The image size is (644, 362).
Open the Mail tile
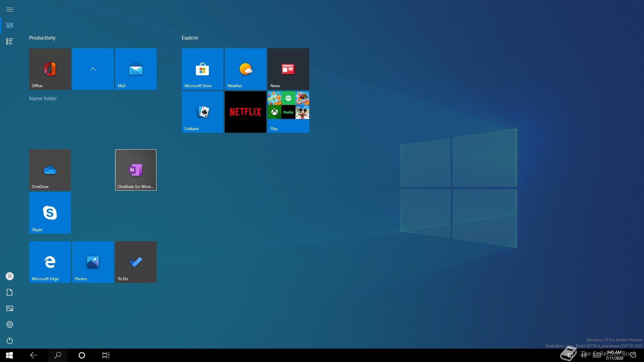pyautogui.click(x=136, y=69)
